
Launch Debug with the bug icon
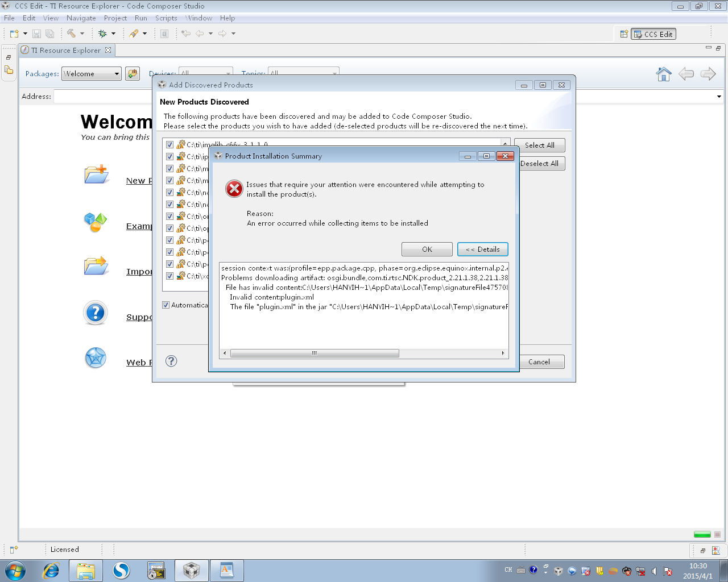coord(102,34)
